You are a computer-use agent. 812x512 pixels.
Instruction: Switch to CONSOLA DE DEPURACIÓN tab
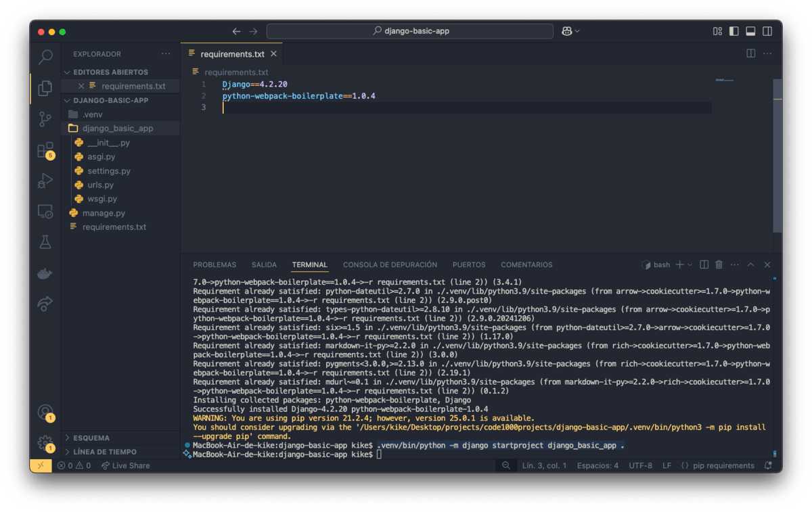390,264
